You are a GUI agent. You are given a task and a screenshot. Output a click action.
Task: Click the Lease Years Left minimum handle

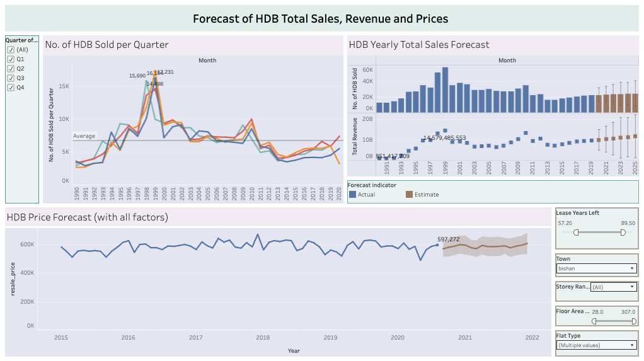click(576, 232)
